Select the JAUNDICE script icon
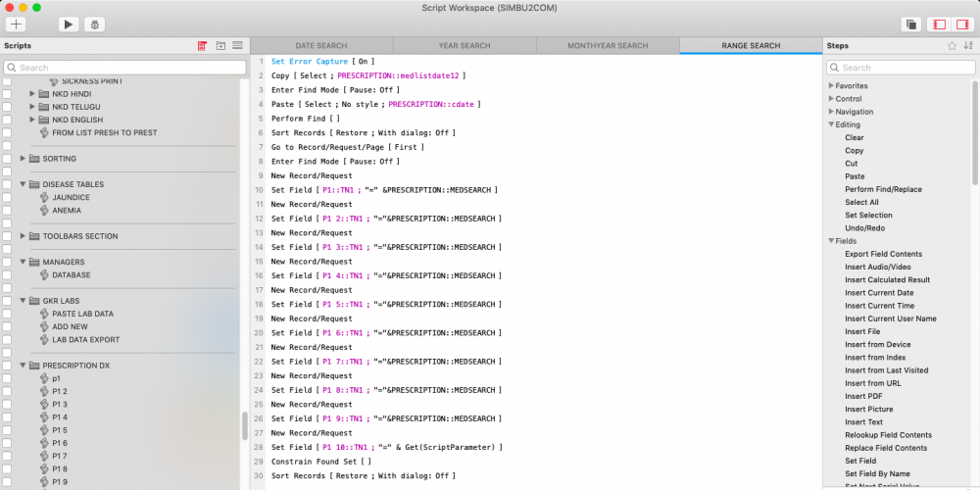The width and height of the screenshot is (980, 490). point(44,198)
